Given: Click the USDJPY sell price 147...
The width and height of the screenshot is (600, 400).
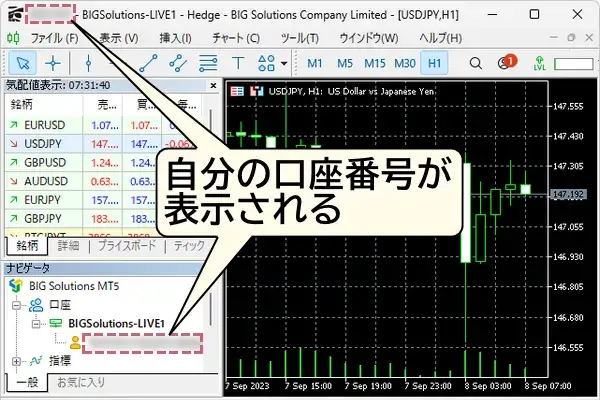Looking at the screenshot, I should (104, 144).
